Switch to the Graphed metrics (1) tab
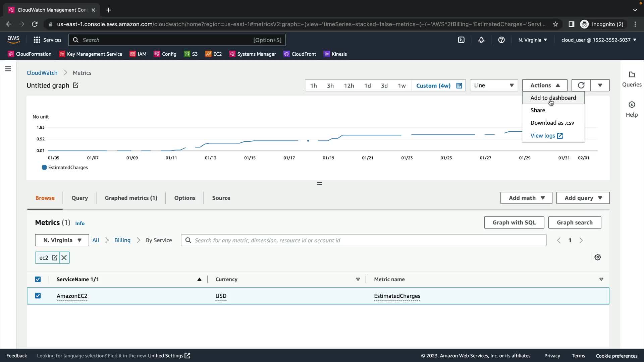The image size is (644, 362). (131, 198)
